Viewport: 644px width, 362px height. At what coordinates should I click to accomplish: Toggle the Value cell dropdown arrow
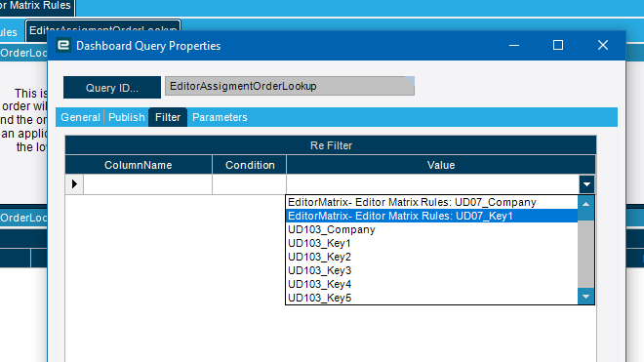click(x=586, y=184)
